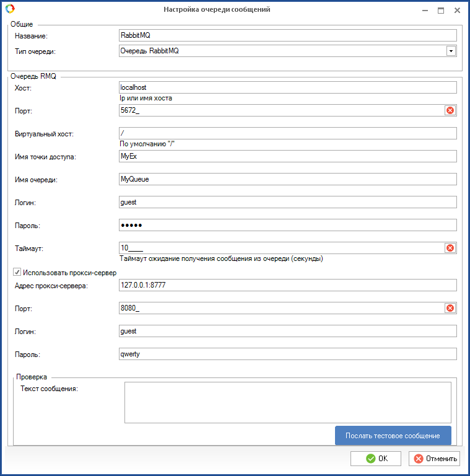Focus the proxy password field qwerty
The width and height of the screenshot is (470, 476).
pos(287,354)
